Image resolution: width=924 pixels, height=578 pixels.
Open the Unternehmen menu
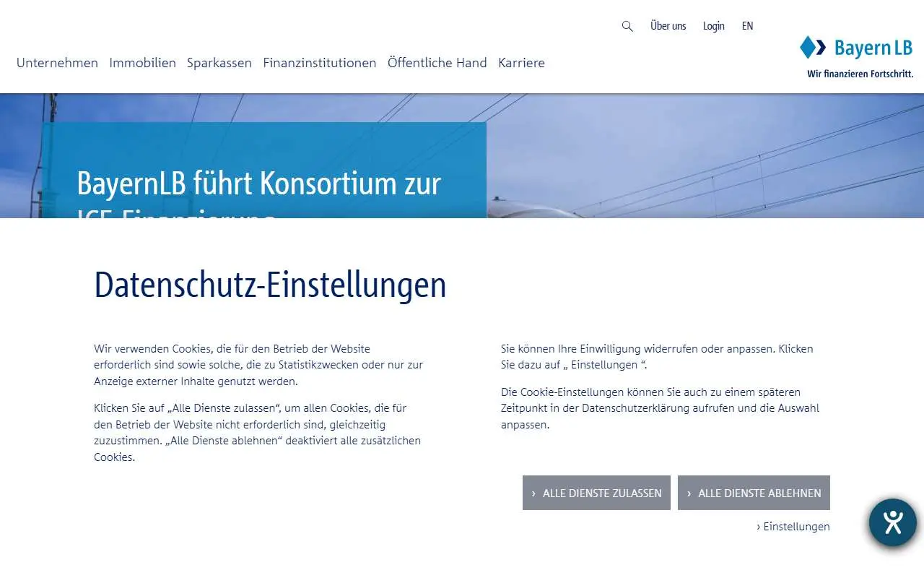point(57,63)
